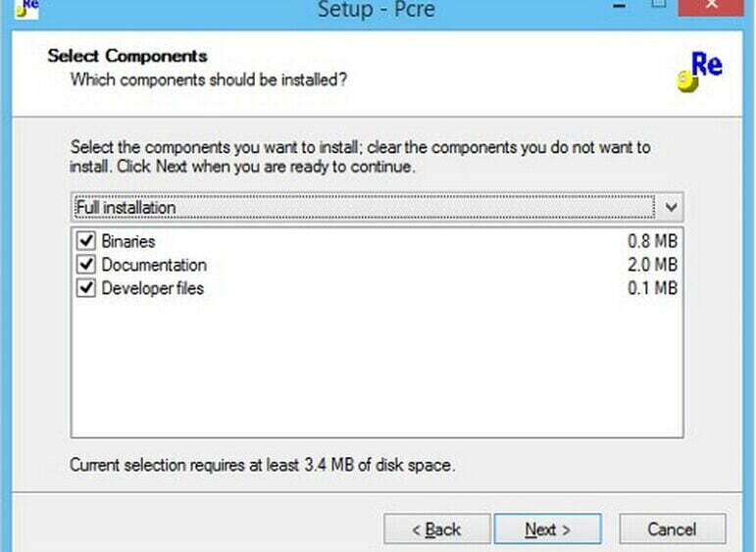Maximize the Setup - Pcre window
Viewport: 756px width, 552px height.
coord(658,5)
